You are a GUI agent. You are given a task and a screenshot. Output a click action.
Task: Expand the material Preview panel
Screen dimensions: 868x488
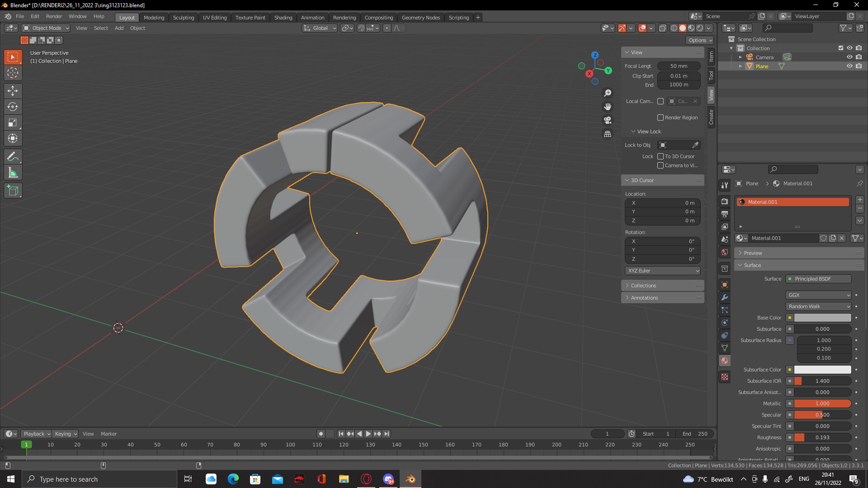click(799, 253)
